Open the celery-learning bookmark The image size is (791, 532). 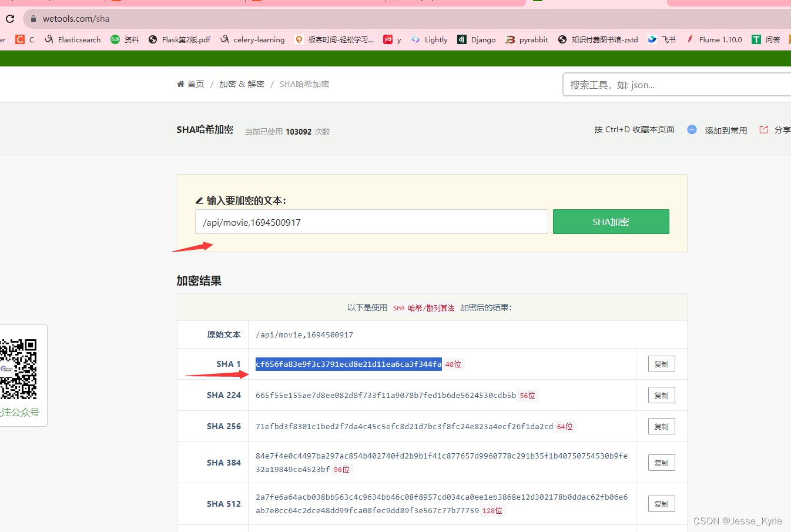[252, 39]
